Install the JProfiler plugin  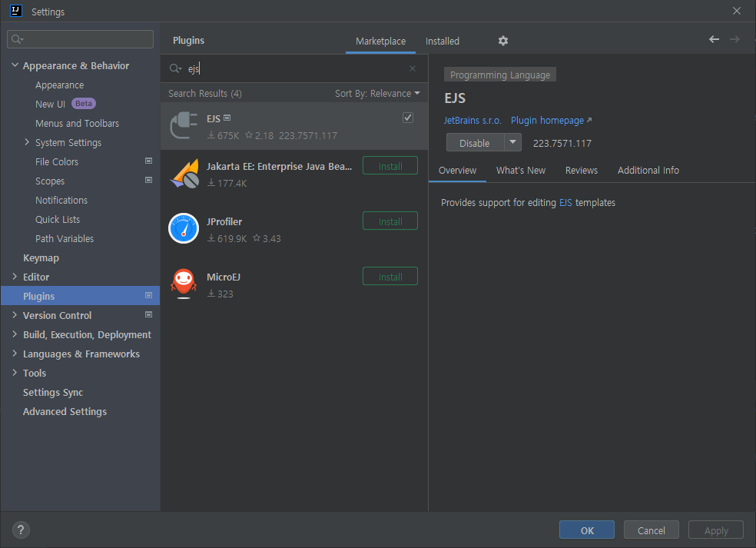(390, 221)
